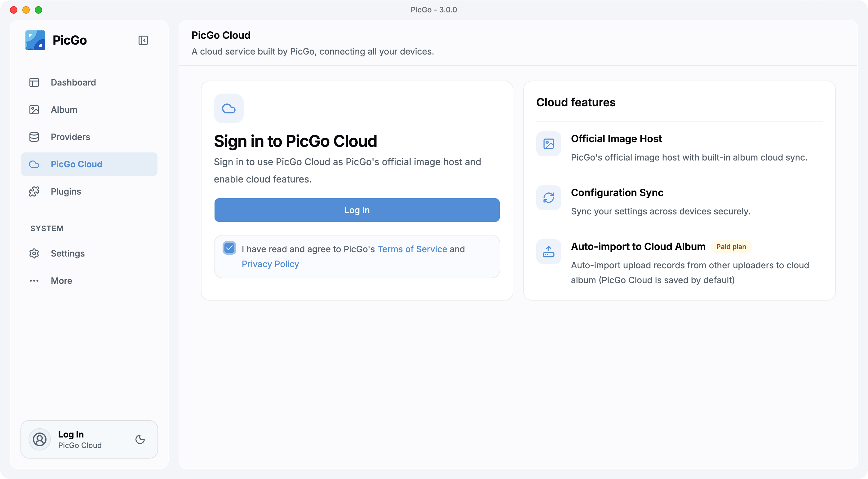Click the PicGo Cloud sidebar cloud icon
The height and width of the screenshot is (479, 868).
(34, 165)
